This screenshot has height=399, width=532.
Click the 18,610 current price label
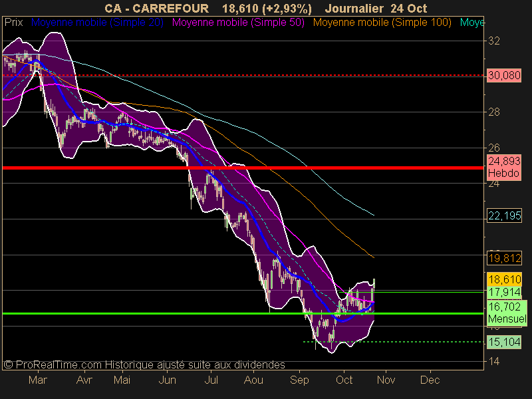pyautogui.click(x=504, y=279)
